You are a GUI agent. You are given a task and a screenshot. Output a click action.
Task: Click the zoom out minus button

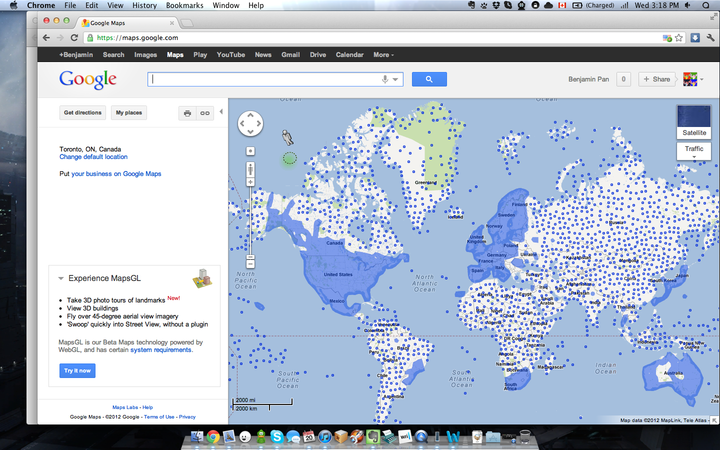point(250,264)
